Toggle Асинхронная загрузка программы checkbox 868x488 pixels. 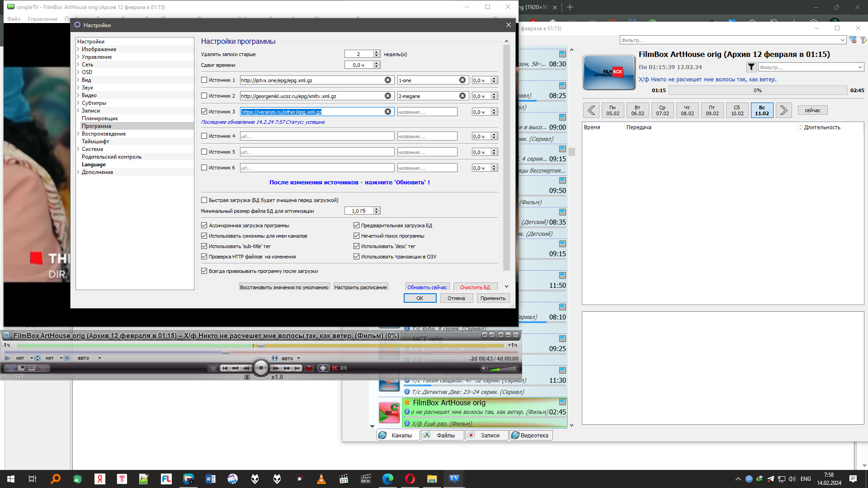tap(204, 225)
